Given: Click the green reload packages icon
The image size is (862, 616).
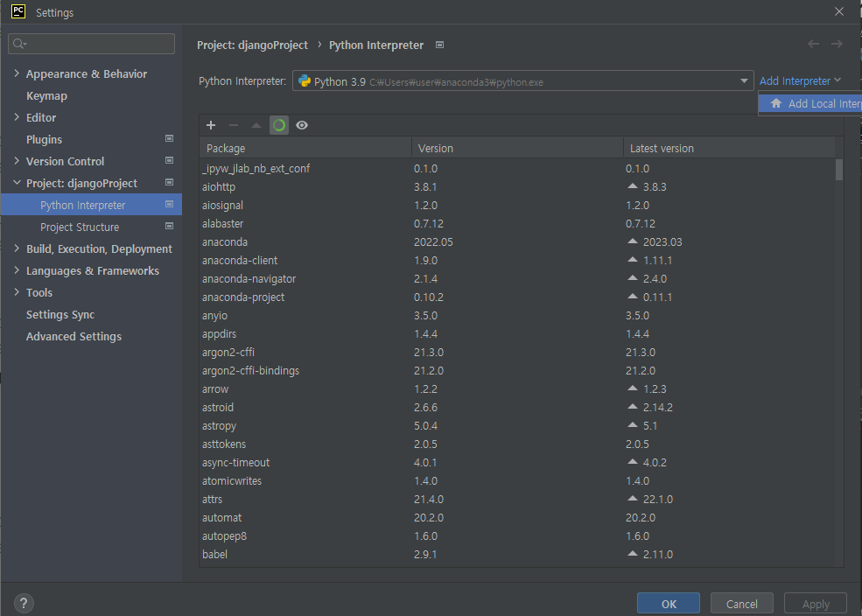Looking at the screenshot, I should click(x=279, y=125).
